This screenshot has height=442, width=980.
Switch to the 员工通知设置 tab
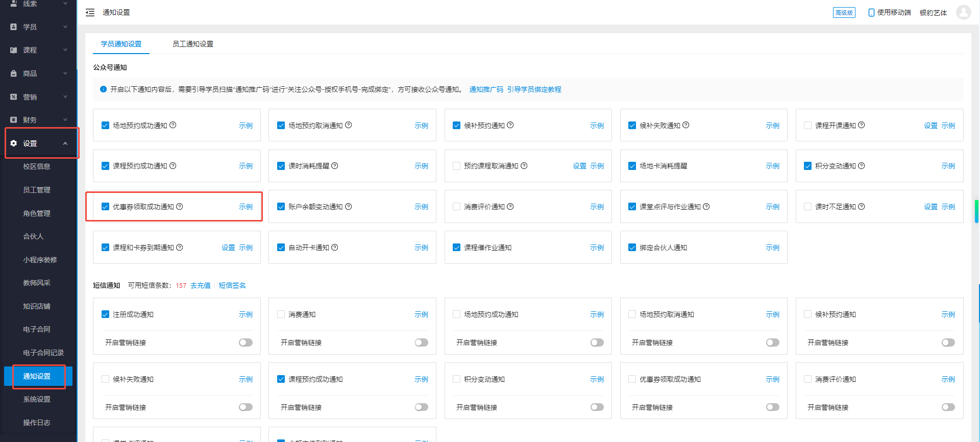pyautogui.click(x=193, y=44)
